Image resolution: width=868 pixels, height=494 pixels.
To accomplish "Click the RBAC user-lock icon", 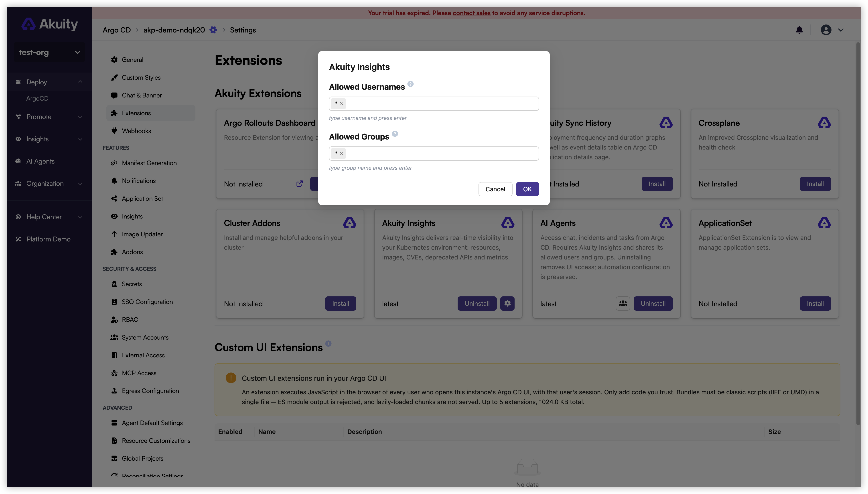I will (x=114, y=320).
